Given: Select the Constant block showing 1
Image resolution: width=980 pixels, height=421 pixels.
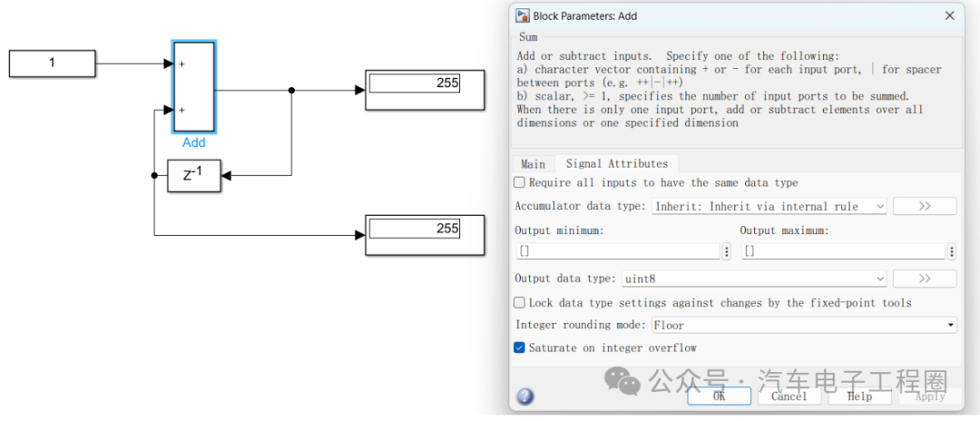Looking at the screenshot, I should click(52, 64).
